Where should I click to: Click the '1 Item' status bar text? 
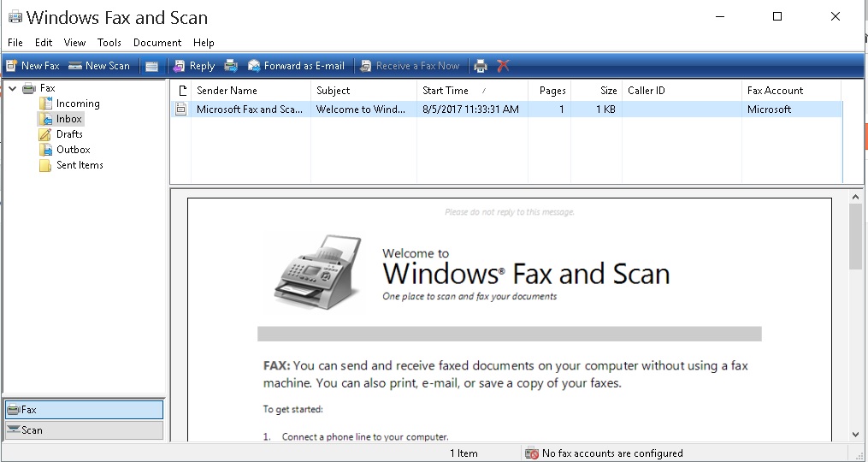pos(464,453)
